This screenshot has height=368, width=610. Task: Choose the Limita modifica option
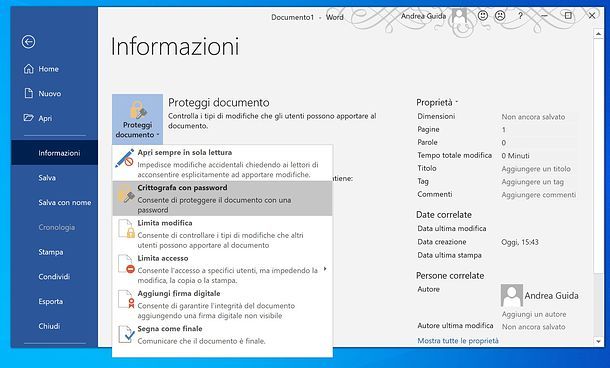[x=222, y=233]
